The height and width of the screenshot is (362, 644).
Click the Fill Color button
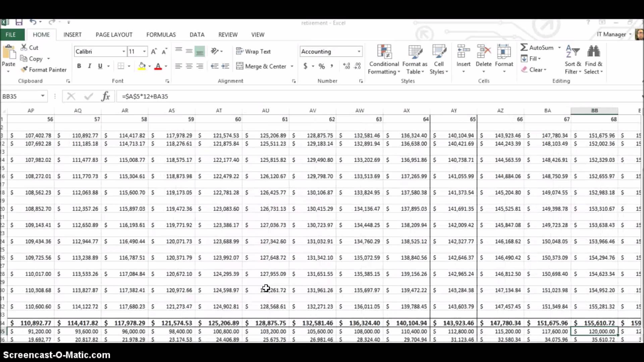click(140, 66)
